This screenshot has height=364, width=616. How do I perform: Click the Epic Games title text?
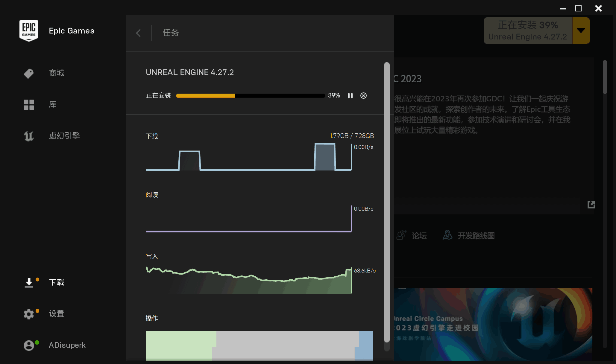coord(72,31)
